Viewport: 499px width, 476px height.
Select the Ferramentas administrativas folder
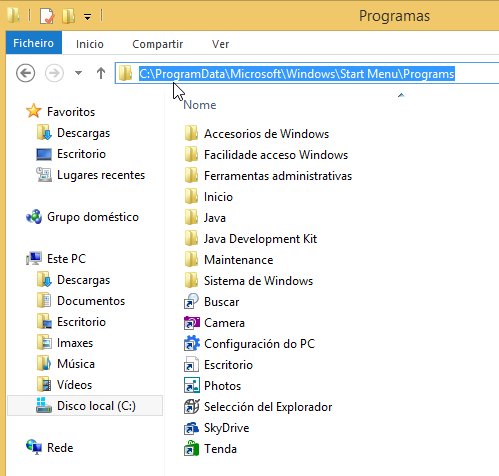(278, 176)
